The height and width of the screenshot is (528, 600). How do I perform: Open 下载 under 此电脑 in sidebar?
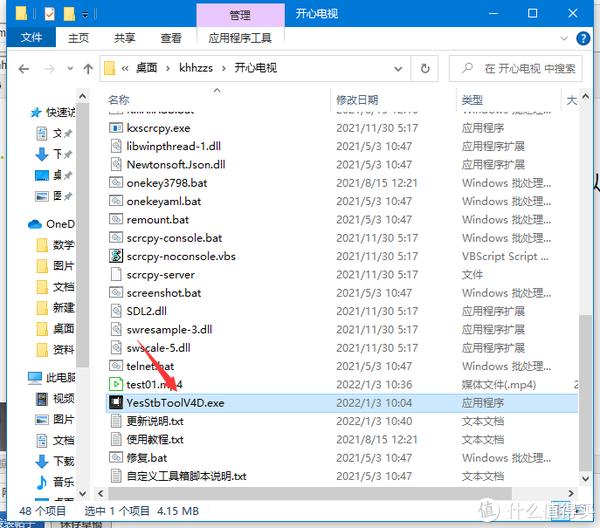click(56, 461)
